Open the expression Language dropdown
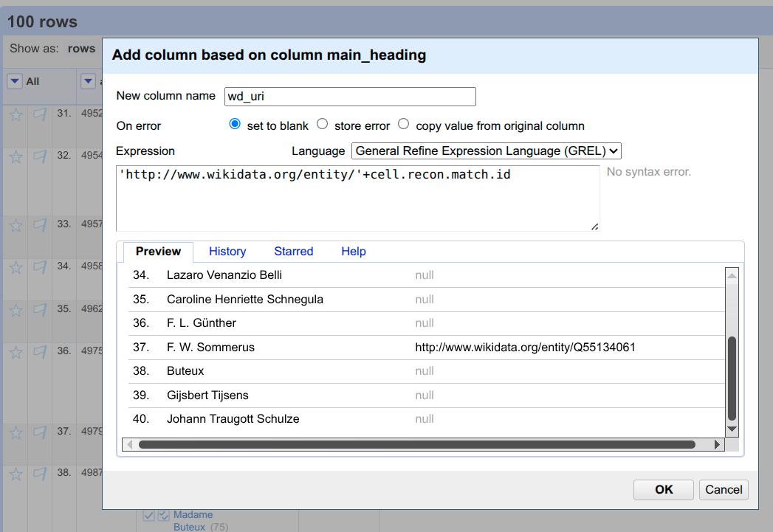 pyautogui.click(x=486, y=151)
